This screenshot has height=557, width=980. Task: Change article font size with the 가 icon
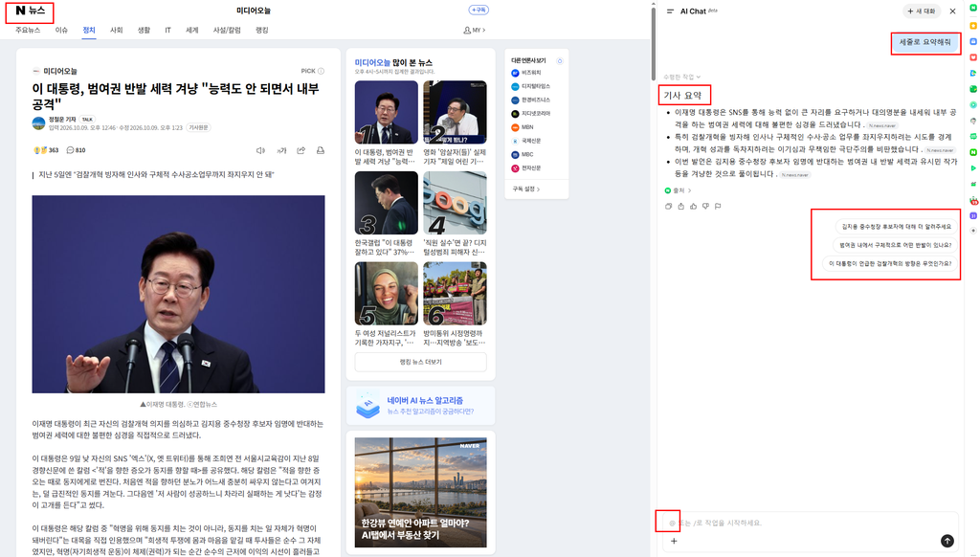[x=282, y=150]
